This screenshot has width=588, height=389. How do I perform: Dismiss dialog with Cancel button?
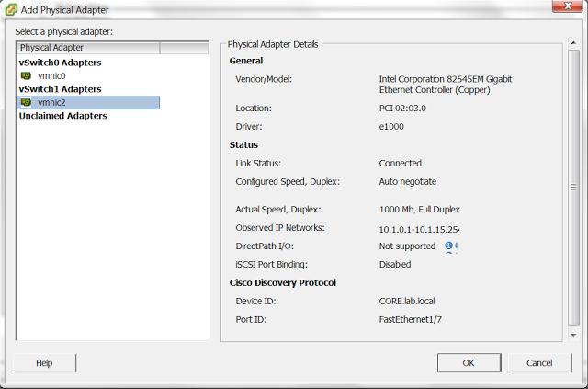pyautogui.click(x=539, y=363)
